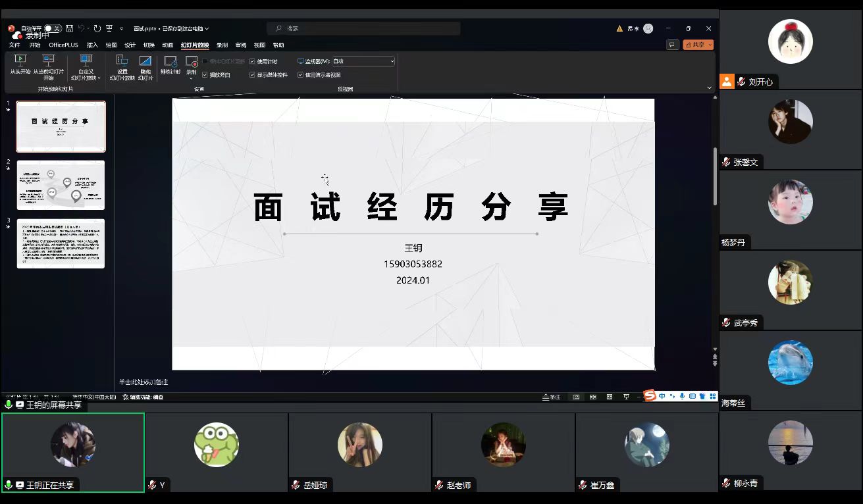Uncheck the 使用计时 checkbox
Viewport: 863px width, 504px height.
(252, 61)
